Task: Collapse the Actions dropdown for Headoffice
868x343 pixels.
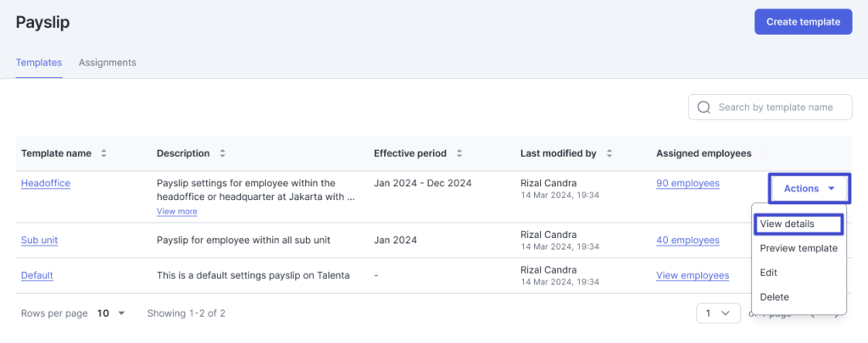Action: pos(810,189)
